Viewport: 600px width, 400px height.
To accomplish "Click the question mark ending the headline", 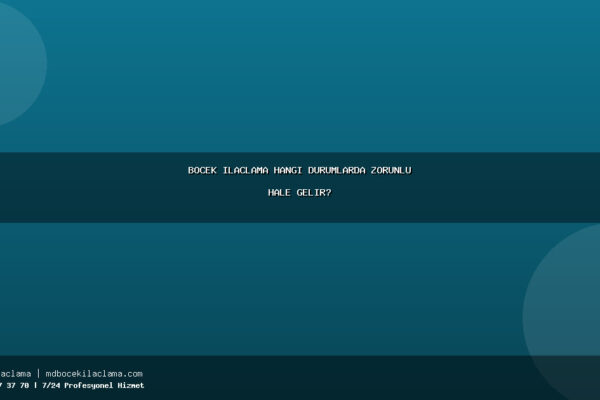I will point(329,192).
